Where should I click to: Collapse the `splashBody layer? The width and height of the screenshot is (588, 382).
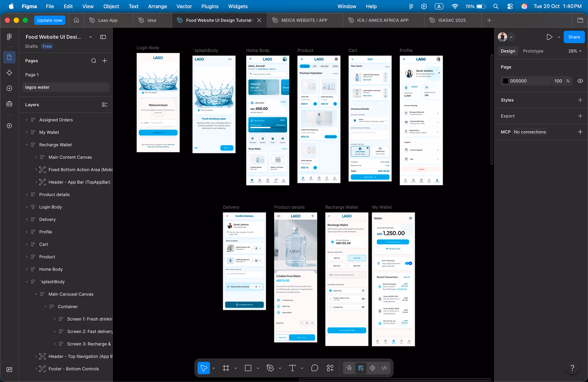27,282
